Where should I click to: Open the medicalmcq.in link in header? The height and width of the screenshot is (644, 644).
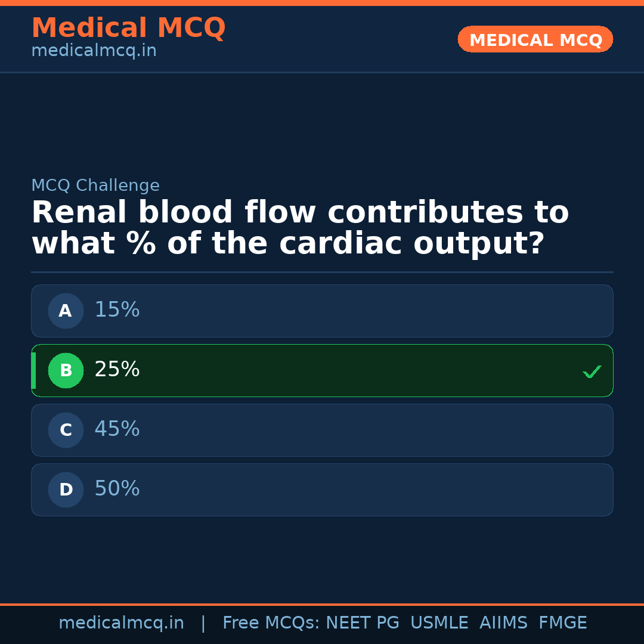[94, 51]
